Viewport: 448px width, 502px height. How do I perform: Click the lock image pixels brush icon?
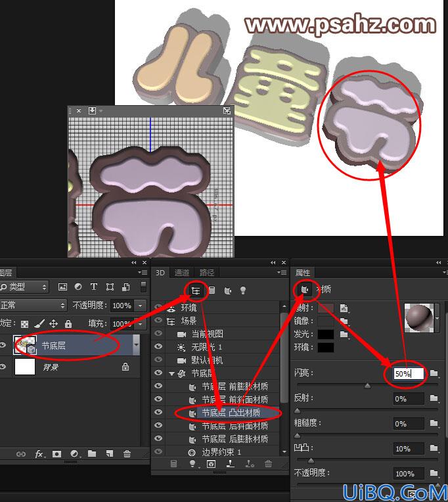pos(39,324)
